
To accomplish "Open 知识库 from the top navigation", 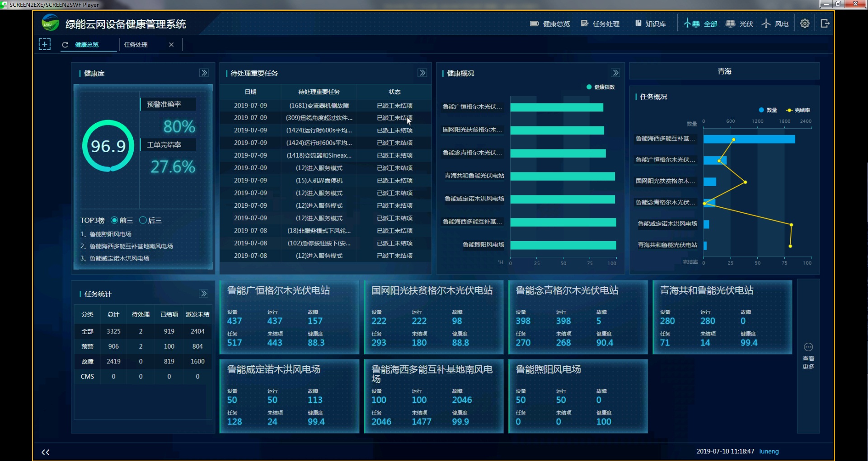I will tap(650, 24).
